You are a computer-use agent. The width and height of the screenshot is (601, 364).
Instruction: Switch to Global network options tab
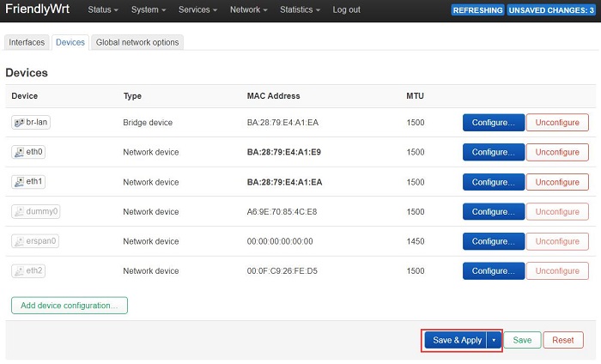pyautogui.click(x=137, y=42)
